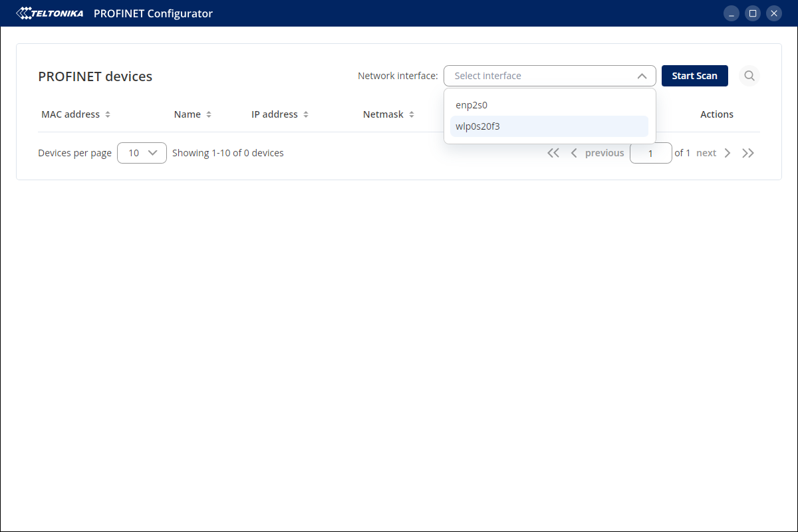This screenshot has width=798, height=532.
Task: Jump to last page double-chevron
Action: coord(748,153)
